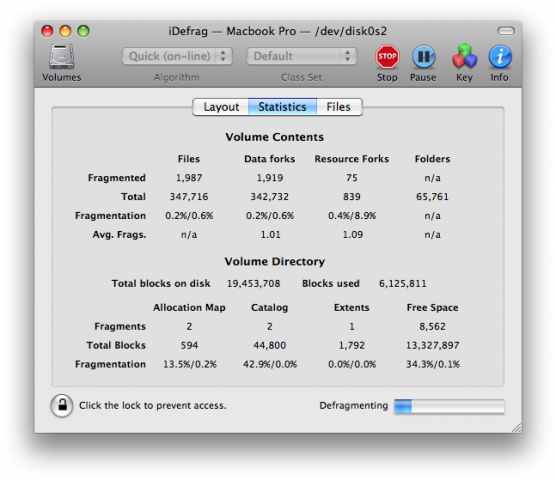Switch to the Files tab

(x=339, y=107)
